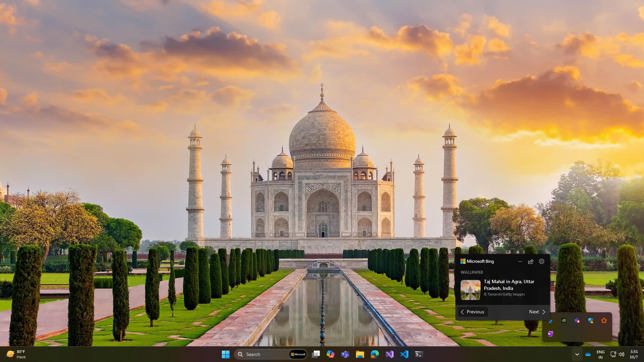Go to Previous wallpaper
Image resolution: width=644 pixels, height=362 pixels.
[473, 312]
